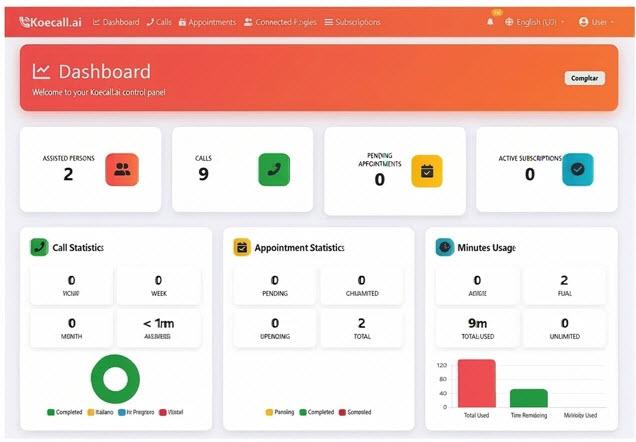Expand the User account menu
Viewport: 636px width, 442px height.
click(x=597, y=22)
